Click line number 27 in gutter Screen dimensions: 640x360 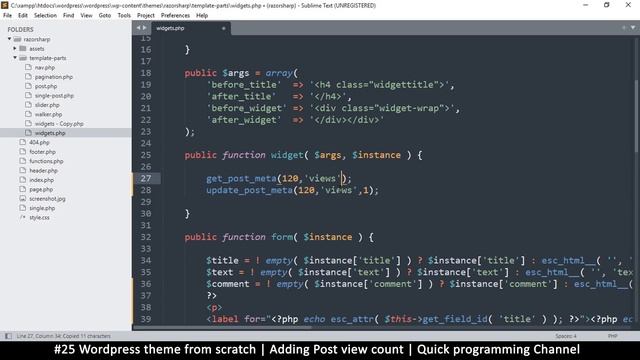click(x=146, y=178)
